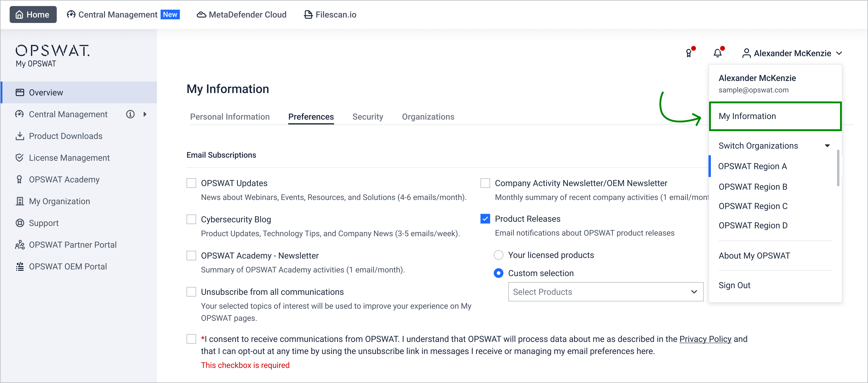The width and height of the screenshot is (868, 383).
Task: Open the Select Products dropdown
Action: click(606, 292)
